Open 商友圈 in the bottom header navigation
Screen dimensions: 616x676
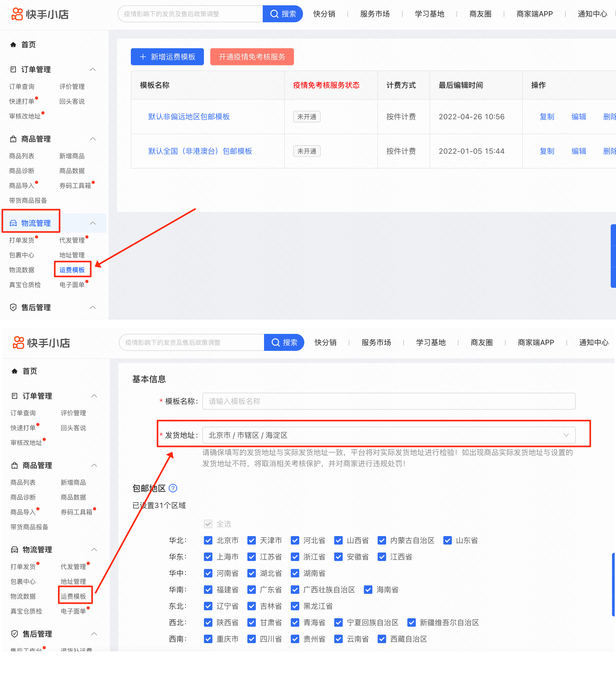[x=482, y=342]
